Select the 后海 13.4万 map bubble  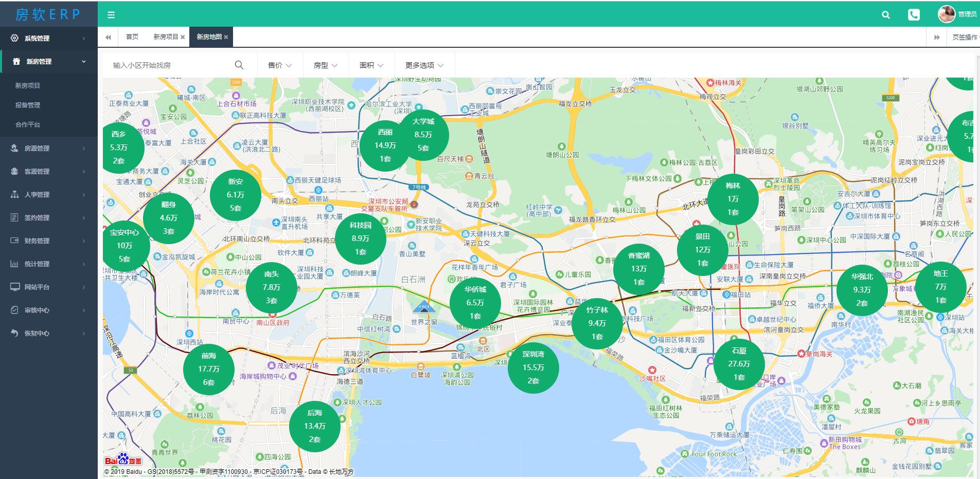tap(315, 426)
